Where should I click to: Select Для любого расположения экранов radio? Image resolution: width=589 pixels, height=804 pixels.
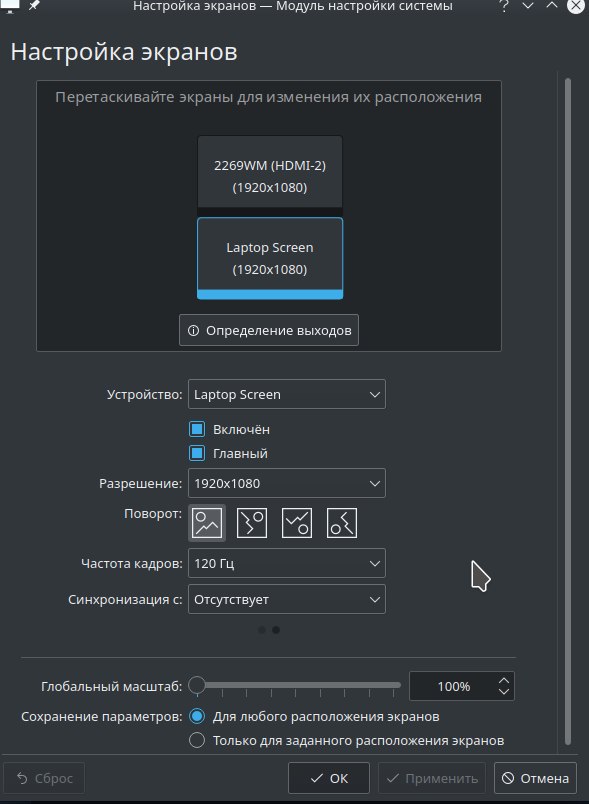click(197, 716)
